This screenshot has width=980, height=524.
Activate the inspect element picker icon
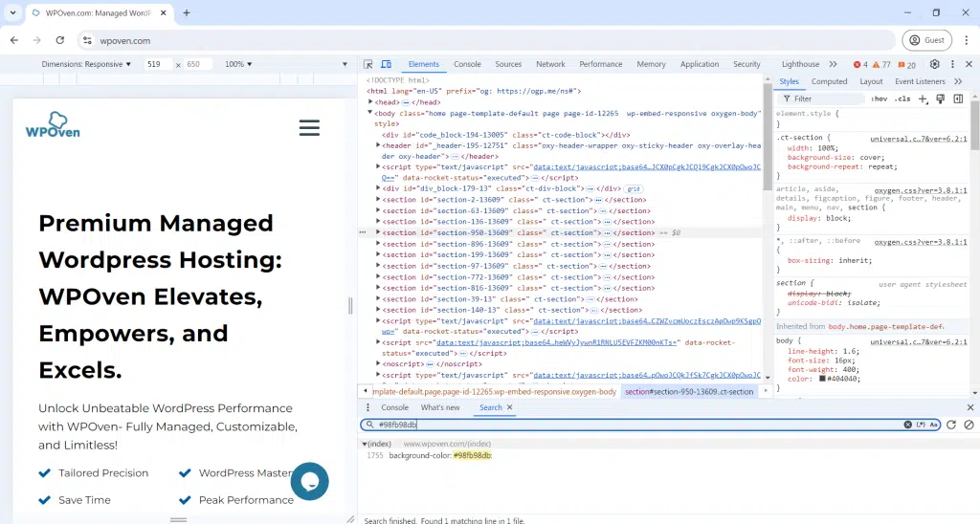point(368,64)
